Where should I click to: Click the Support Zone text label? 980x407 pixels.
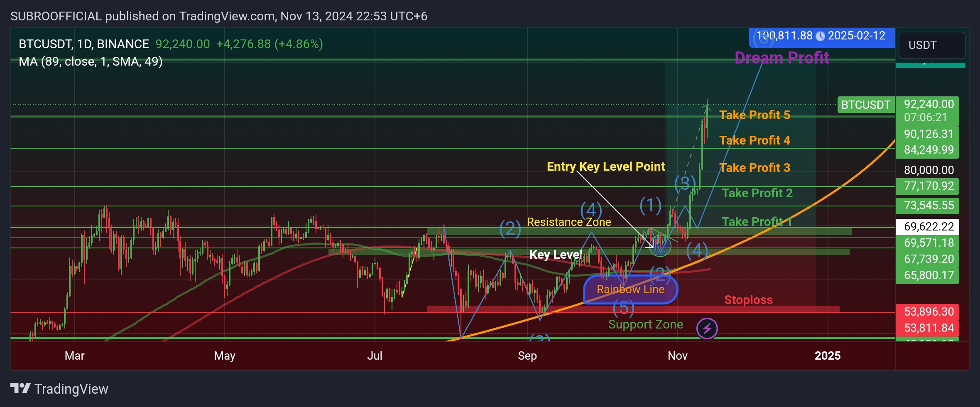tap(645, 324)
